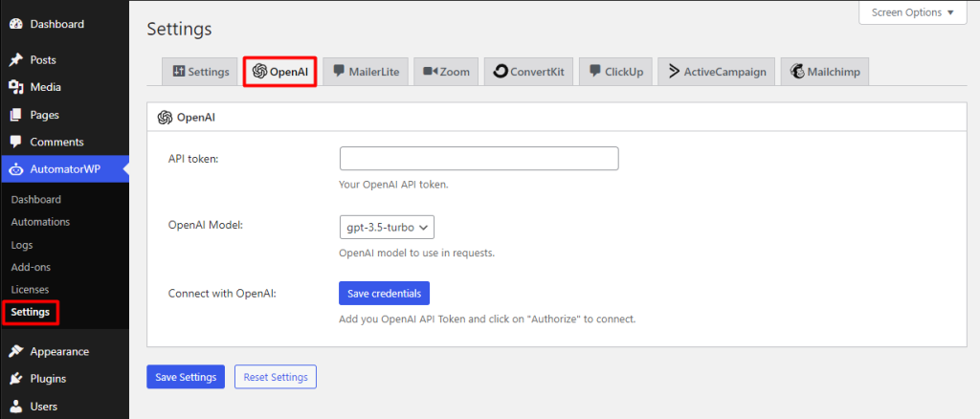This screenshot has width=980, height=419.
Task: Click the OpenAI logo in panel header
Action: point(165,118)
